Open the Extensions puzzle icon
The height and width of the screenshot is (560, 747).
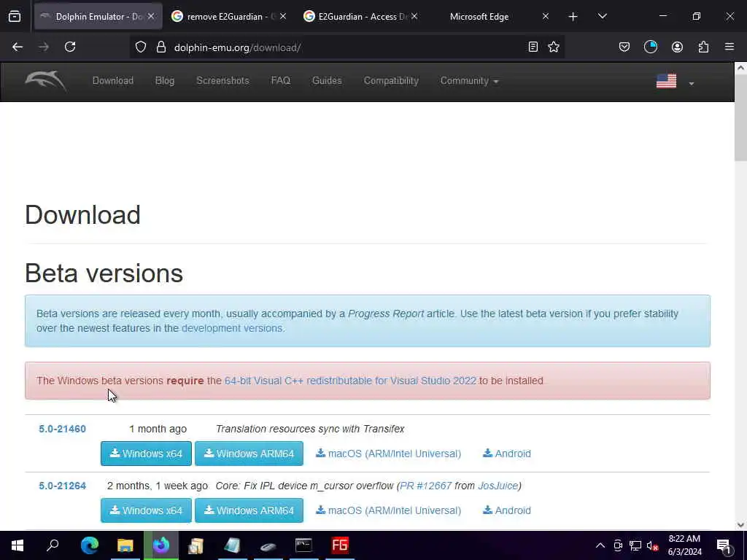point(703,47)
